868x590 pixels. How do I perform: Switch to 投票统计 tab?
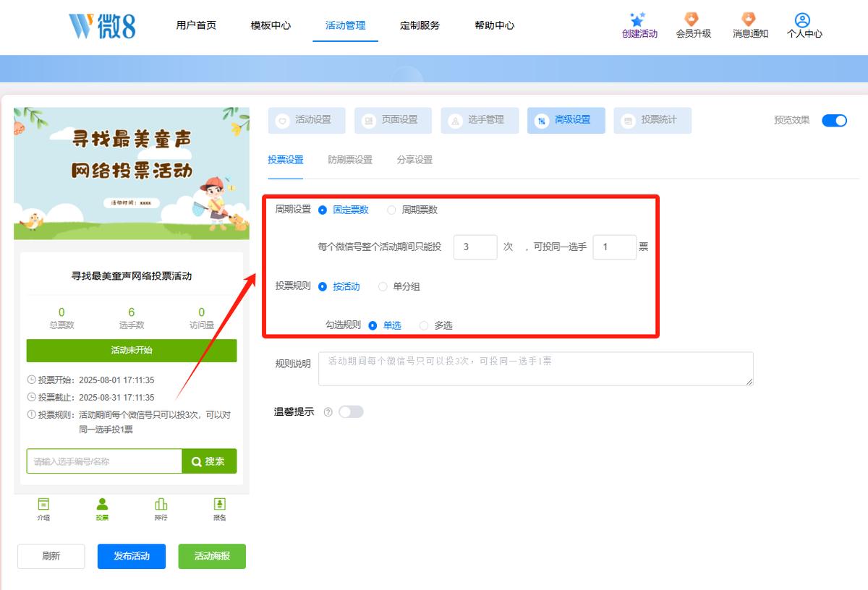(x=652, y=121)
